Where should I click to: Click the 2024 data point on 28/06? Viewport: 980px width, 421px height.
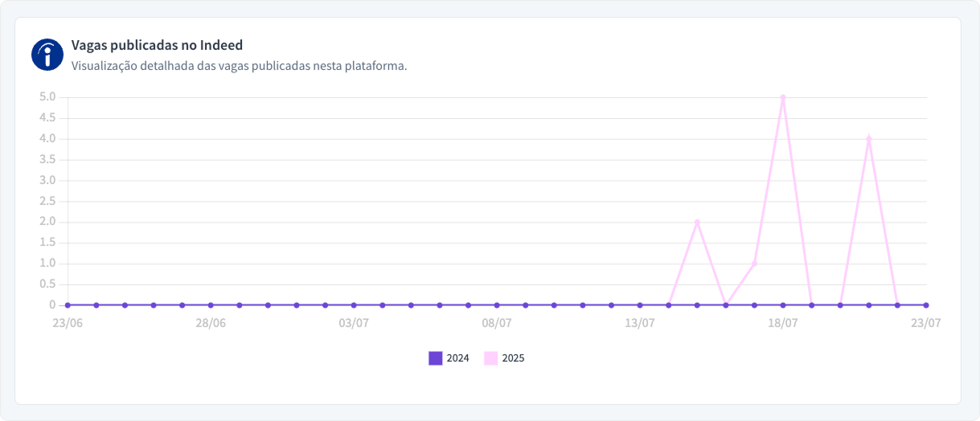[211, 305]
